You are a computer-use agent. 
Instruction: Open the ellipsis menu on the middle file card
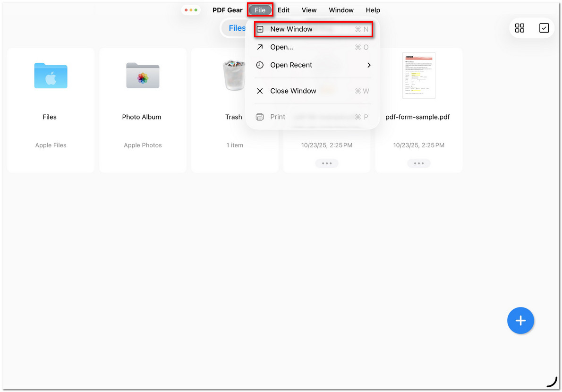326,163
